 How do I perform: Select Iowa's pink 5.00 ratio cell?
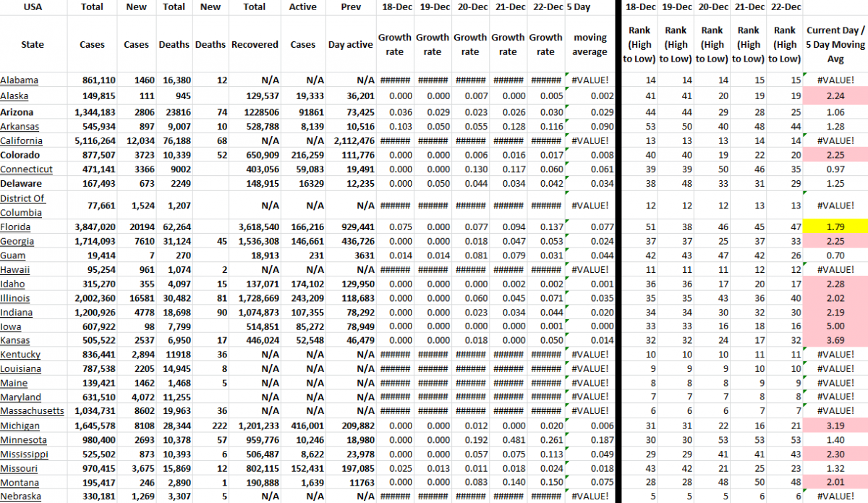tap(835, 326)
